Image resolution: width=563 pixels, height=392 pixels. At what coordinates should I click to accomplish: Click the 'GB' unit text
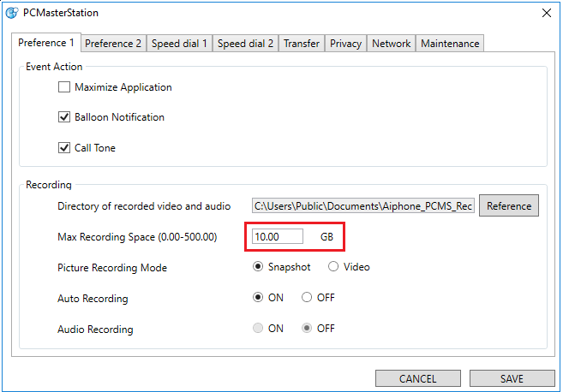(x=326, y=237)
